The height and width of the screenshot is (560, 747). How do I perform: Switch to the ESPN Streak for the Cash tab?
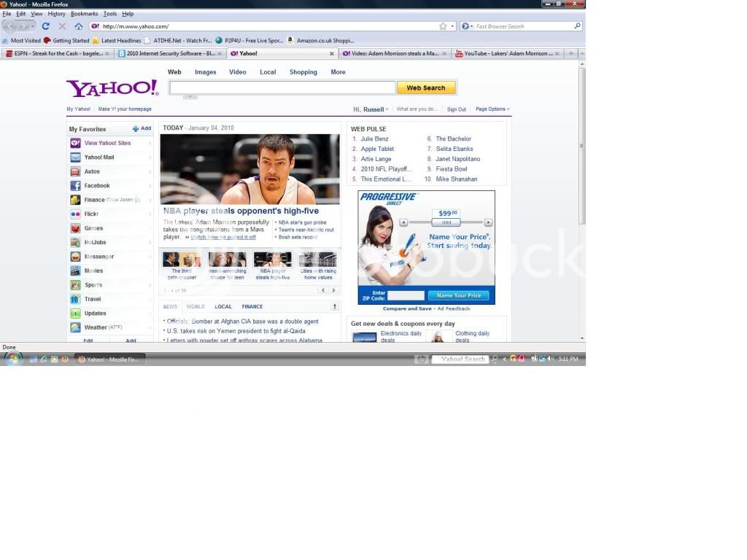click(x=57, y=53)
